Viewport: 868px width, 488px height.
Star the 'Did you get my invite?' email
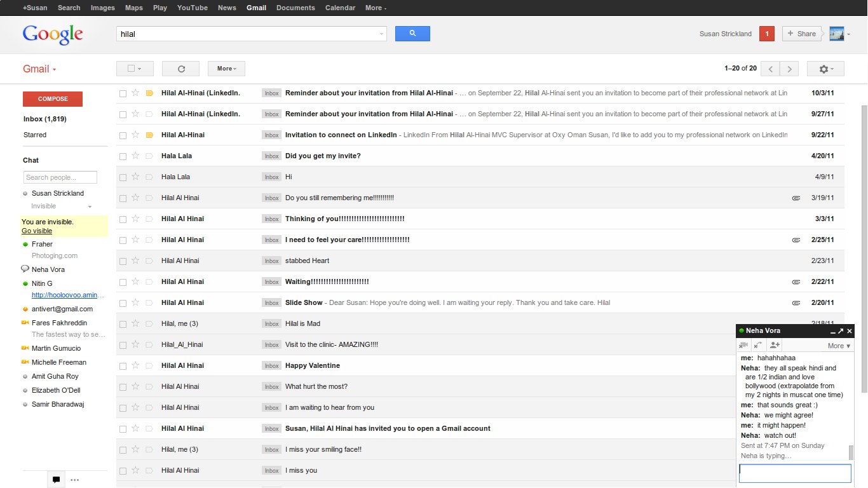(x=135, y=156)
